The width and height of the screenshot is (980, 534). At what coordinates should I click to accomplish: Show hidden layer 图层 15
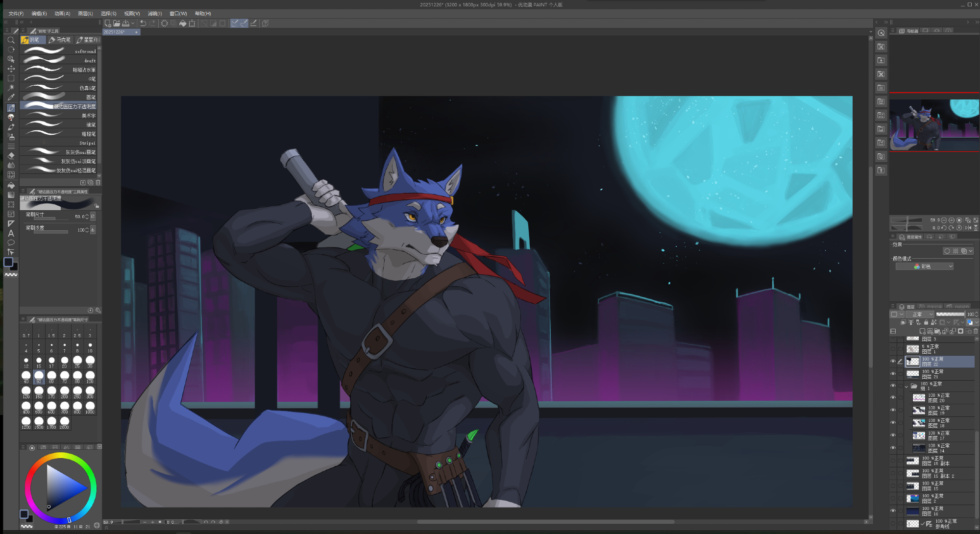tap(893, 485)
